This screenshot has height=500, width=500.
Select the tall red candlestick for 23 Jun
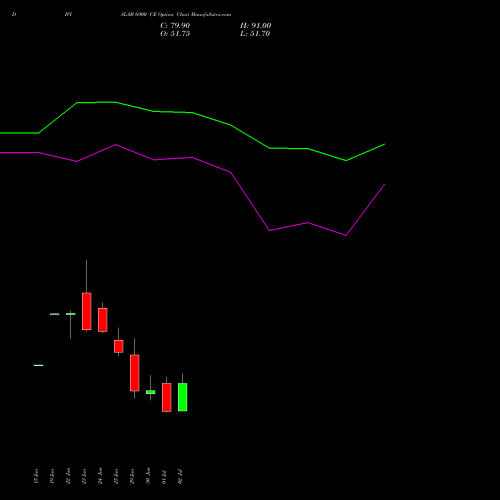pyautogui.click(x=87, y=311)
